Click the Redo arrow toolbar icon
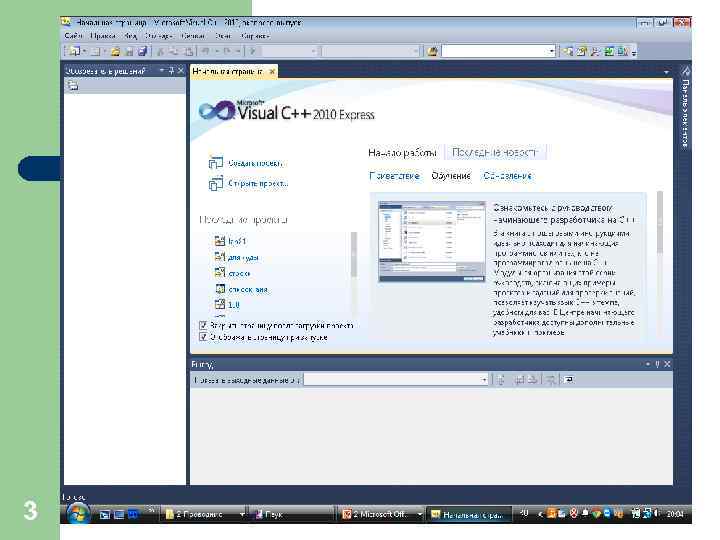Viewport: 720px width, 540px height. [x=227, y=51]
